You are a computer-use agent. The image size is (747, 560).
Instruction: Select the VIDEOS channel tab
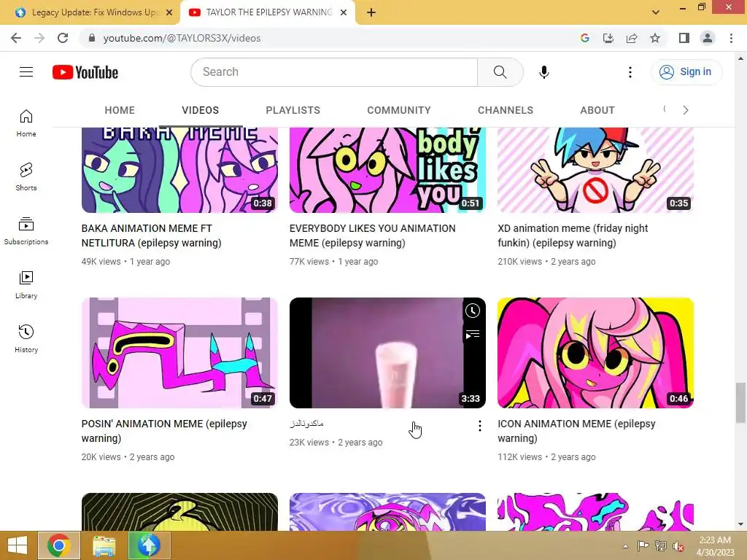200,110
